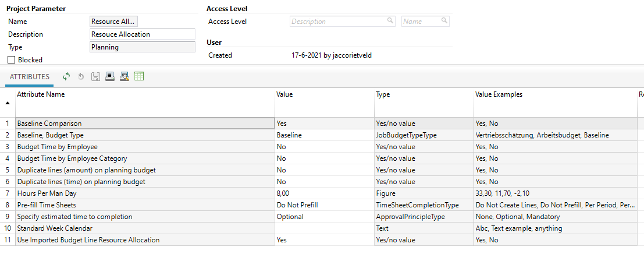Click the revert/undo arrow icon
This screenshot has width=644, height=254.
[x=81, y=76]
